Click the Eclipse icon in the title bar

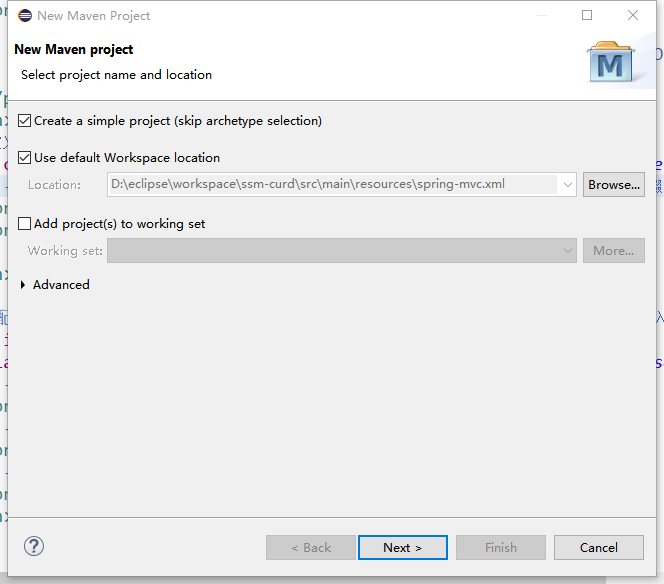pyautogui.click(x=24, y=15)
